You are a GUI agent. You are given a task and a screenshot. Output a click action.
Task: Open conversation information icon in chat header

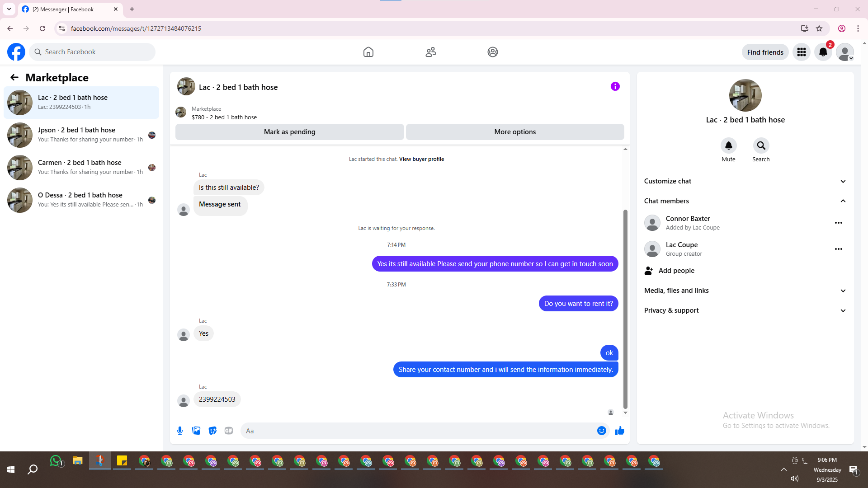(x=615, y=86)
